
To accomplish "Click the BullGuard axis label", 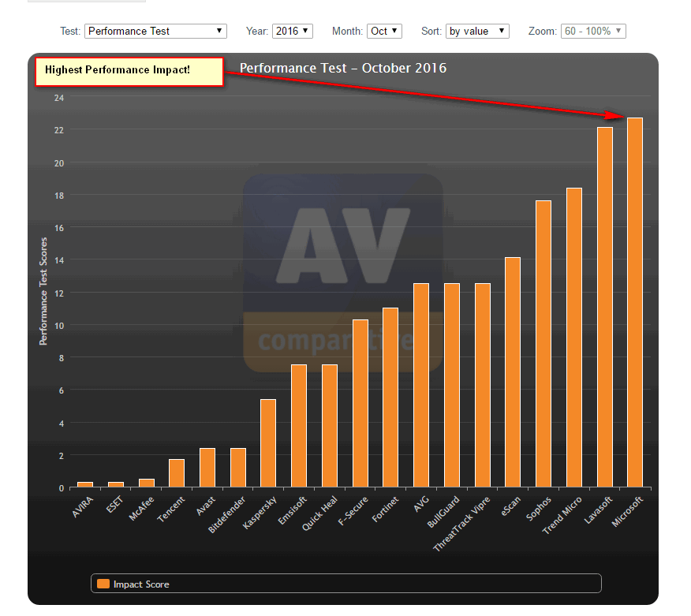I will [443, 512].
